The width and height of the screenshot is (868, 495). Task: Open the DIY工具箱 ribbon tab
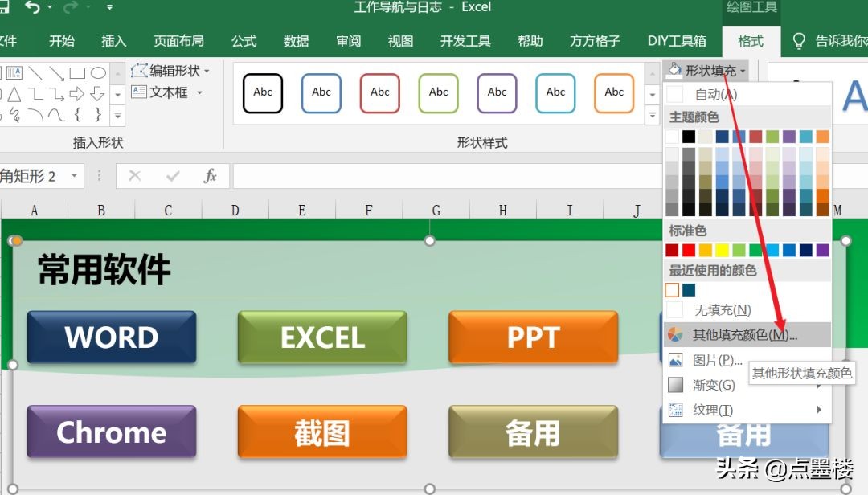(x=678, y=41)
